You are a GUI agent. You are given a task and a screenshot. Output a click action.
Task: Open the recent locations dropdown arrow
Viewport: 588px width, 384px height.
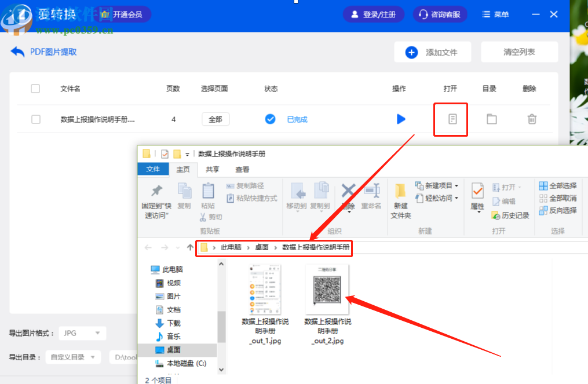(178, 247)
